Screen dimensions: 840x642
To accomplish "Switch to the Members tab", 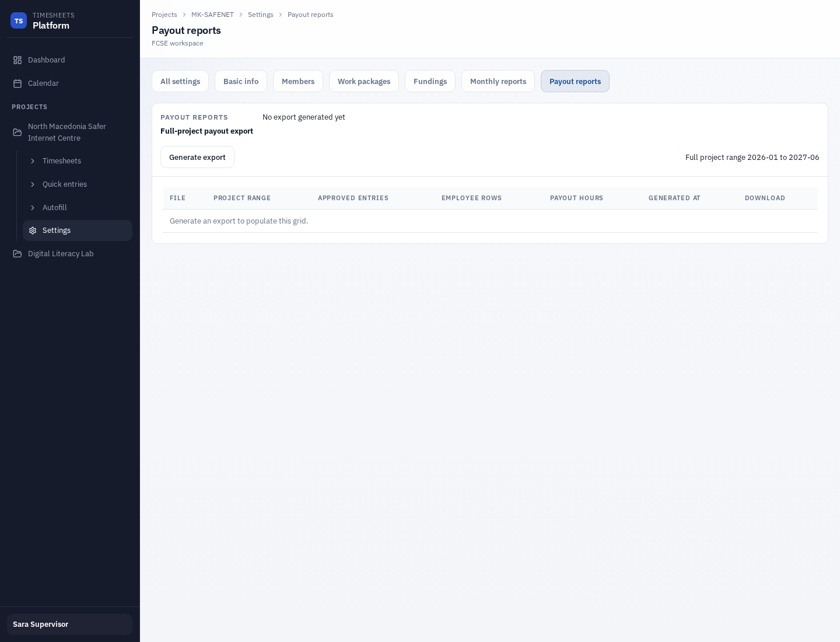I will pos(298,81).
